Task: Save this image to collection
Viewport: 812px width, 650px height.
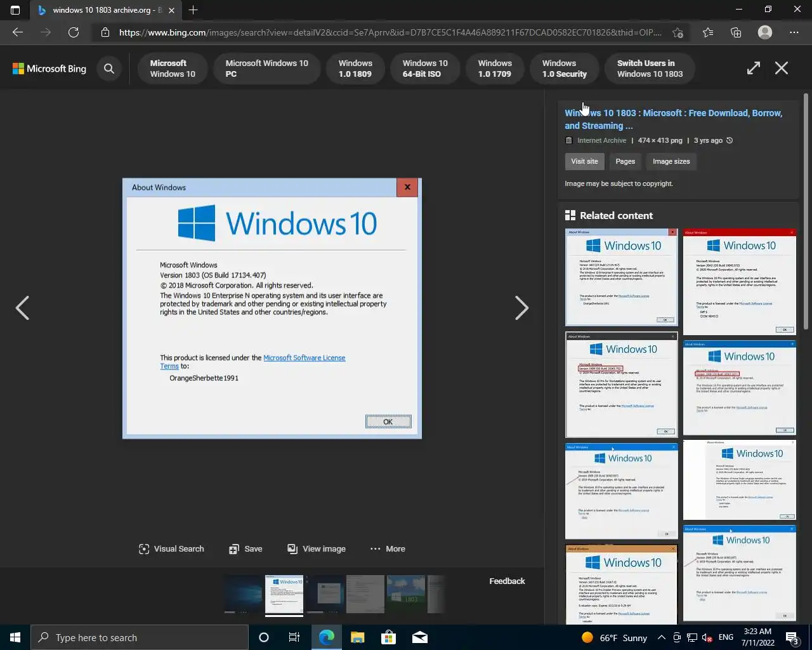Action: click(246, 549)
